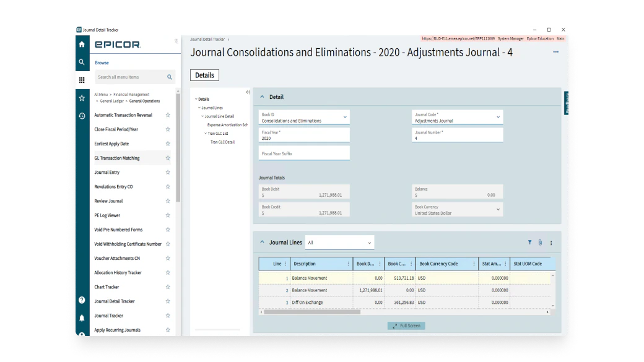
Task: Click the Browse link
Action: [102, 62]
